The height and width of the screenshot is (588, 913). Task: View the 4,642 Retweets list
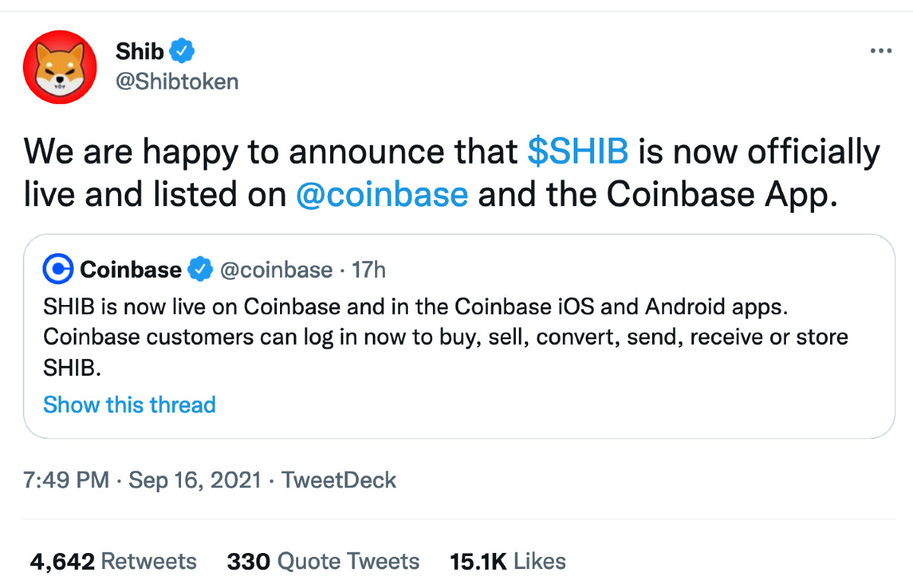(x=113, y=561)
